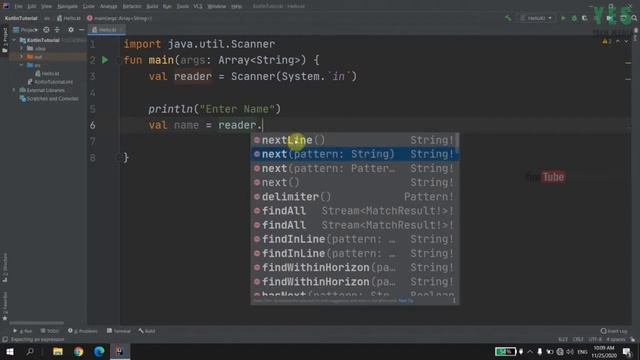Open the Build tool window tab
The height and width of the screenshot is (360, 640).
point(147,331)
